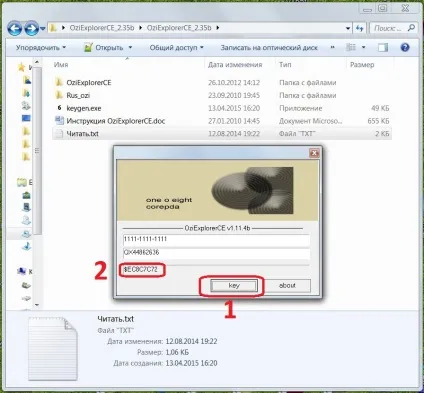Open the Упорядочить menu
Viewport: 424px width, 393px height.
(x=41, y=48)
